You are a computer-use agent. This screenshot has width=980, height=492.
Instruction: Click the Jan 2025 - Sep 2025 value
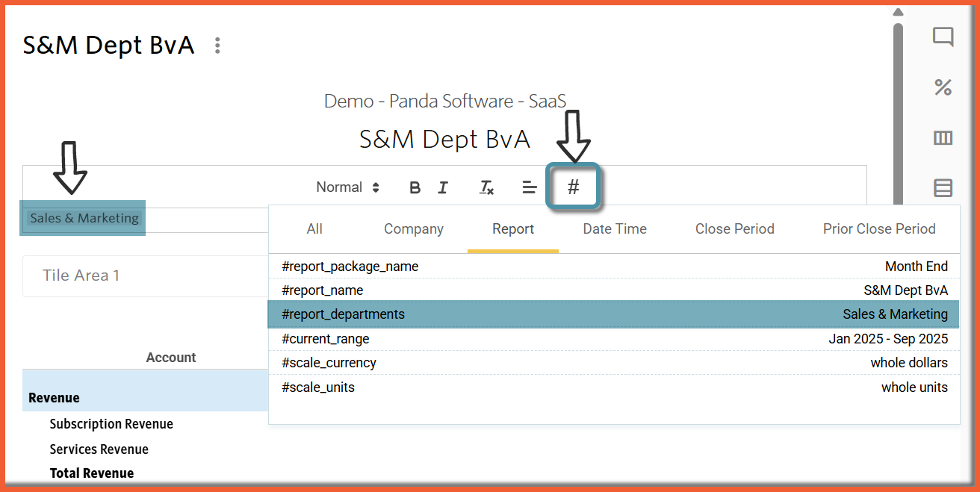click(x=889, y=339)
